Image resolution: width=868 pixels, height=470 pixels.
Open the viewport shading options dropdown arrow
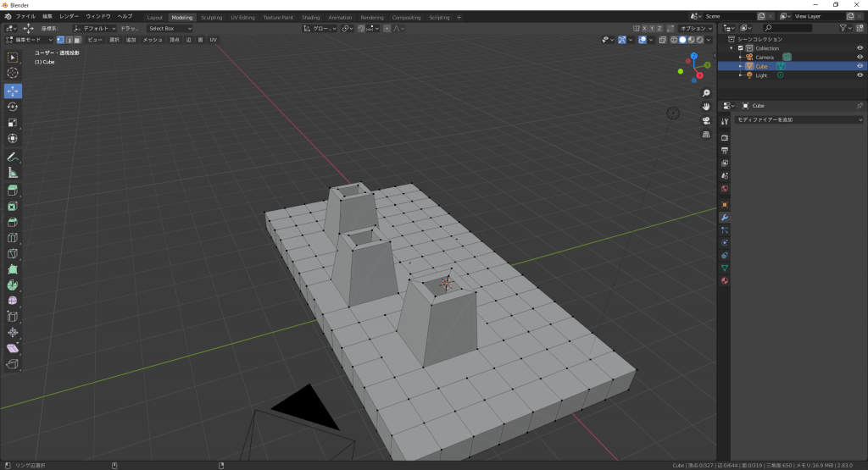coord(709,40)
